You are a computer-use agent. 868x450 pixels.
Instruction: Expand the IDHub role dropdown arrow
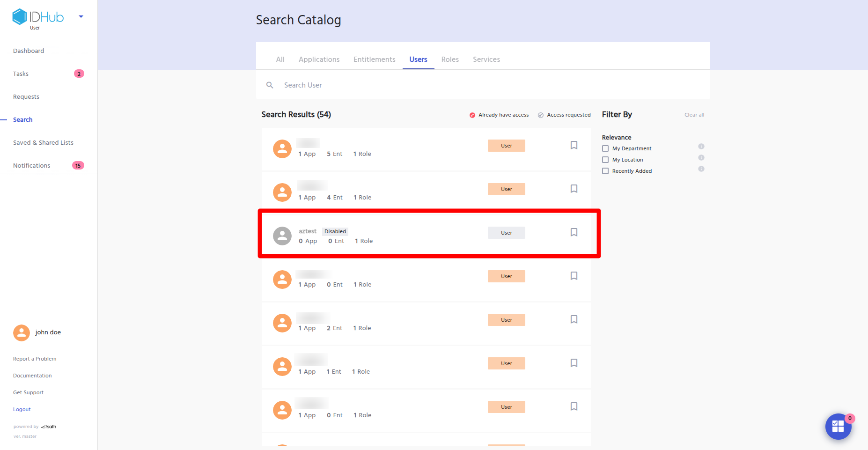click(x=81, y=17)
